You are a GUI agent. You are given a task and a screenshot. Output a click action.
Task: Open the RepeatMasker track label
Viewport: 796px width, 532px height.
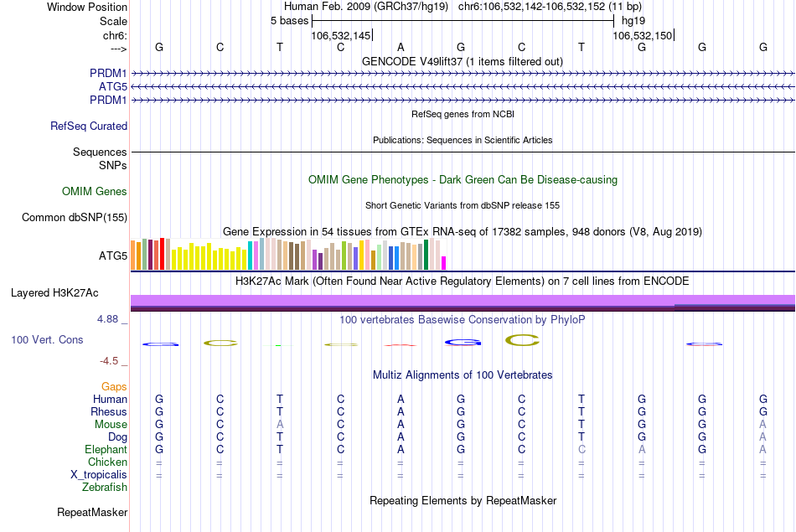(92, 512)
